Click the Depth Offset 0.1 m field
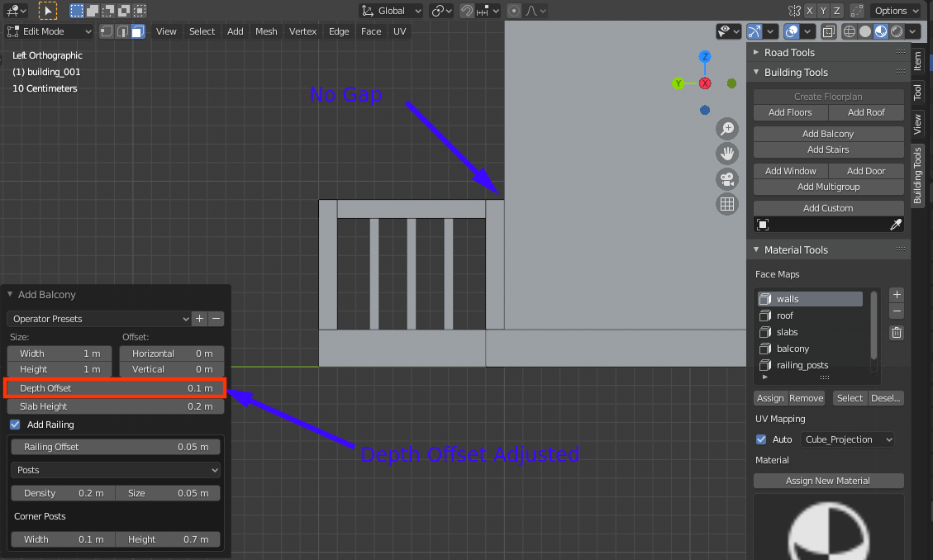The width and height of the screenshot is (933, 560). click(x=116, y=388)
